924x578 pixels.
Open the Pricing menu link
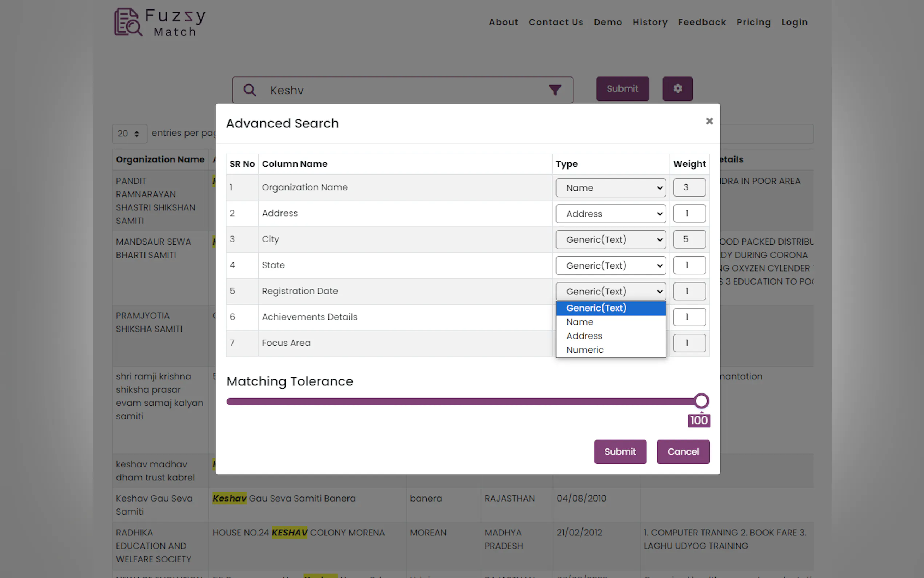click(x=753, y=22)
